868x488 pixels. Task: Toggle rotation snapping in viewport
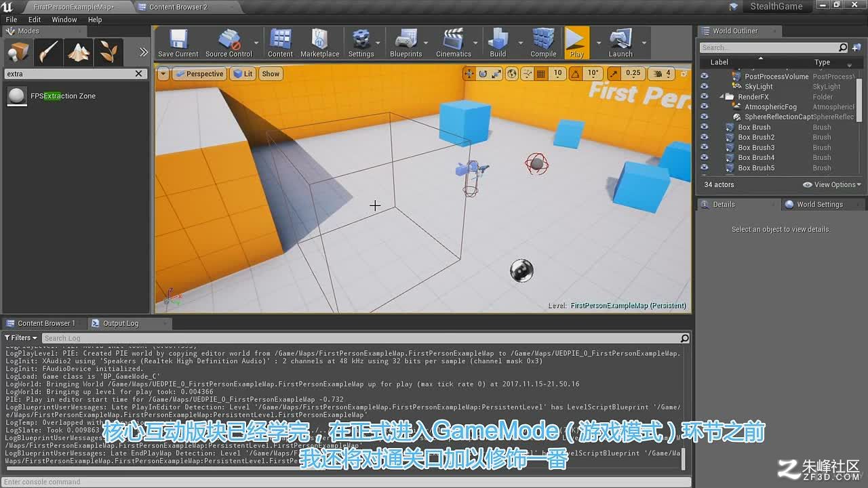pyautogui.click(x=576, y=73)
